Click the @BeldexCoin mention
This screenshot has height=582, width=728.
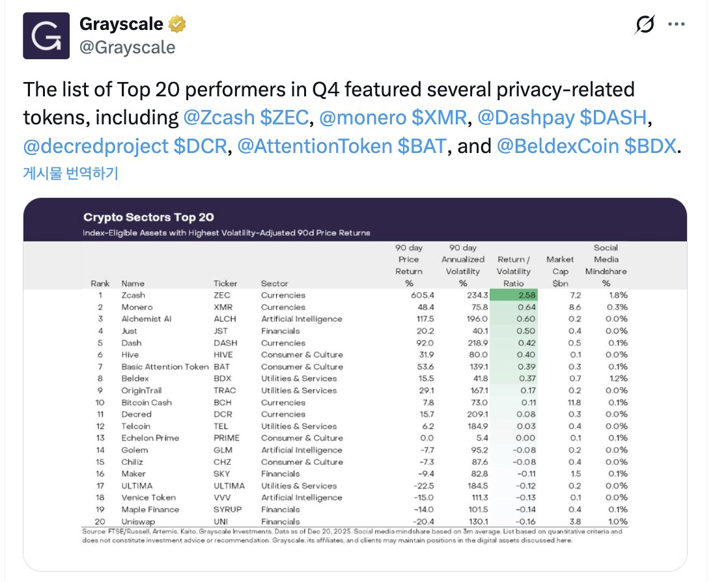[x=557, y=146]
